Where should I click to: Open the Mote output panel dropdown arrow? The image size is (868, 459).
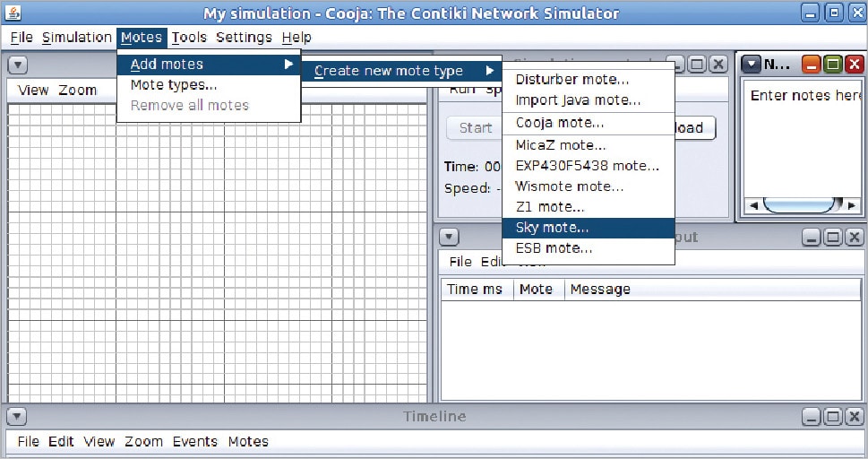coord(449,238)
